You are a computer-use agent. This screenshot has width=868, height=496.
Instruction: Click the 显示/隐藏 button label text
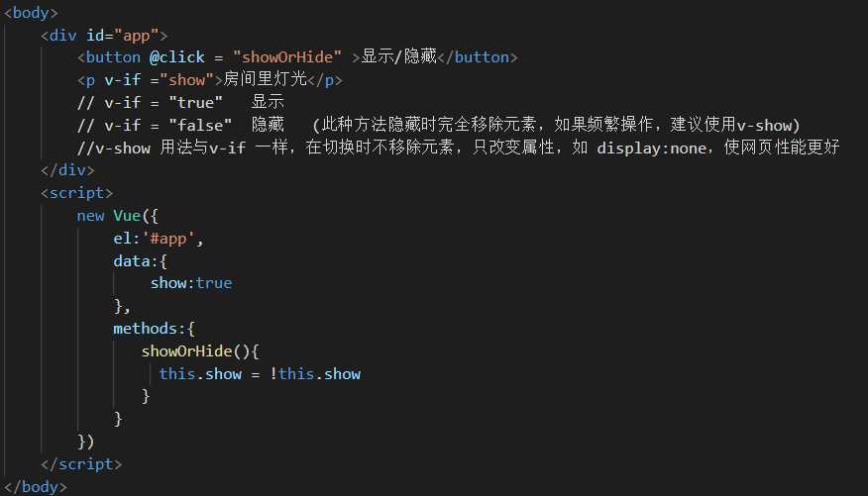pyautogui.click(x=399, y=56)
